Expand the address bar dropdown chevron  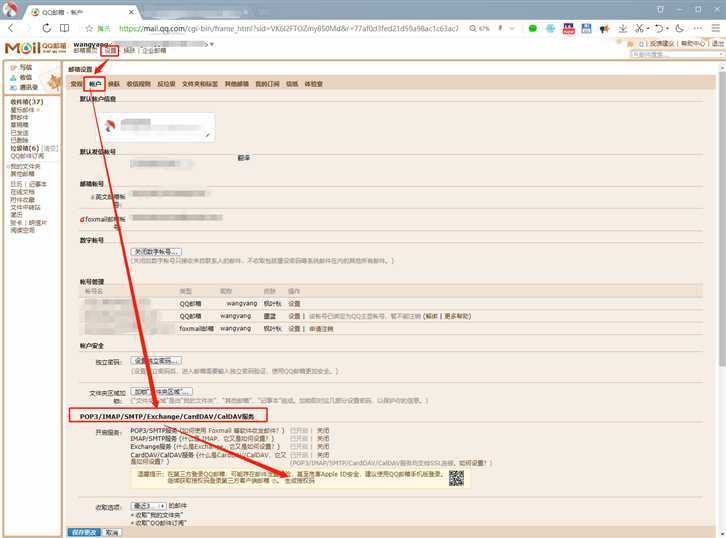(x=512, y=28)
